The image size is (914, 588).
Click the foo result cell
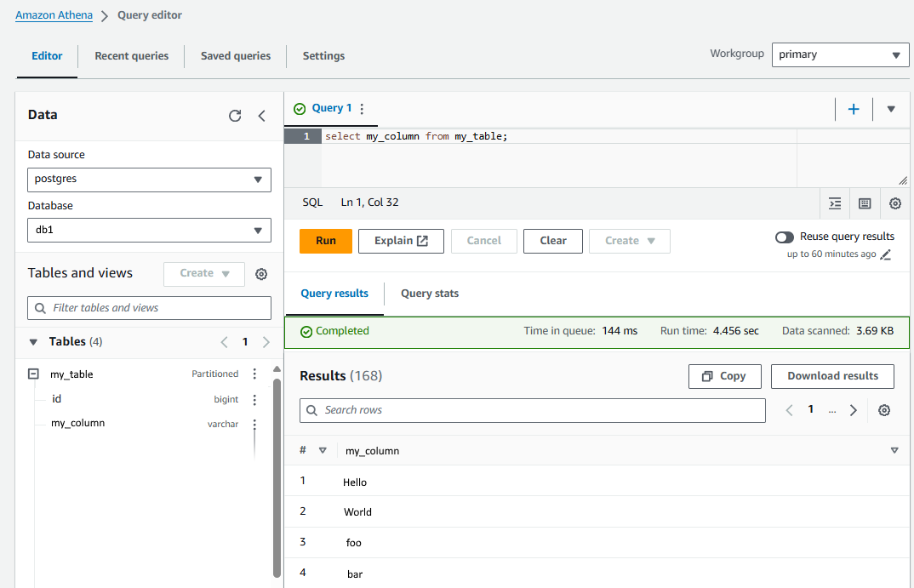point(353,543)
